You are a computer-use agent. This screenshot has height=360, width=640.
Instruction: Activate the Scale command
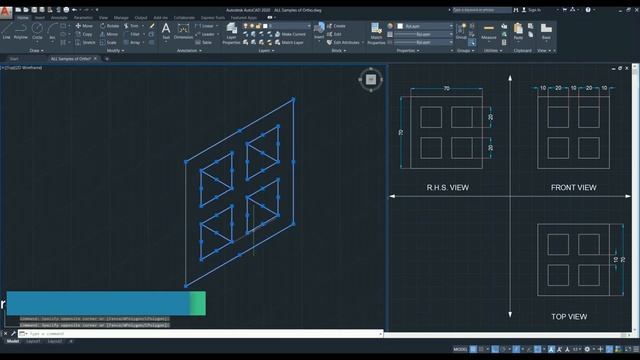pos(108,42)
